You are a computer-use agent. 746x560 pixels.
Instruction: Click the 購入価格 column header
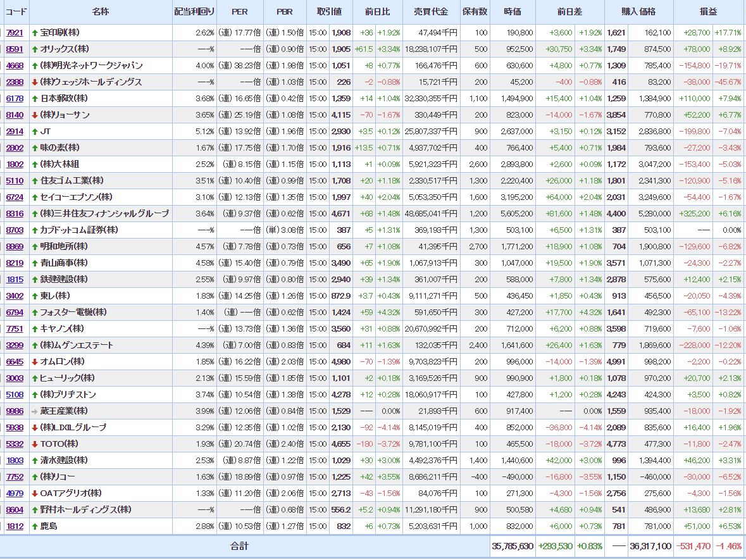[638, 12]
